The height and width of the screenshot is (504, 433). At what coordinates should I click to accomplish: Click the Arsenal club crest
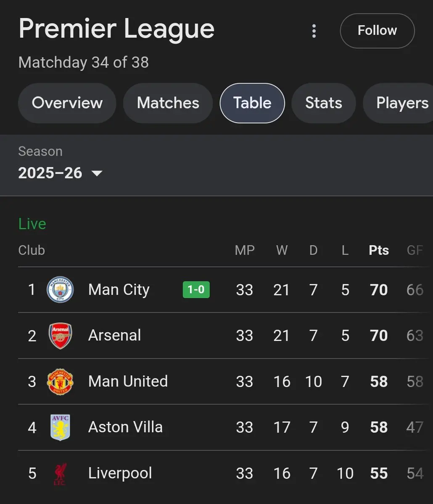60,336
